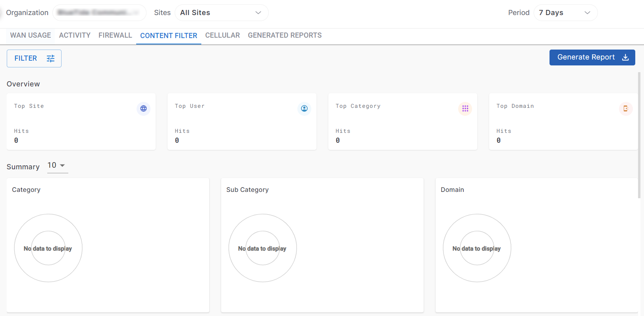
Task: Go to the FIREWALL tab
Action: pyautogui.click(x=115, y=35)
